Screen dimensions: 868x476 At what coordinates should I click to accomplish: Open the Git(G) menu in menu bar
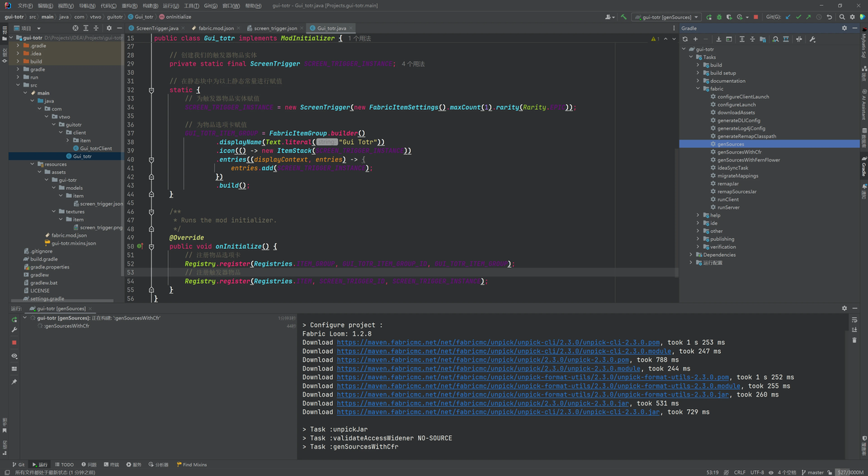pos(210,5)
